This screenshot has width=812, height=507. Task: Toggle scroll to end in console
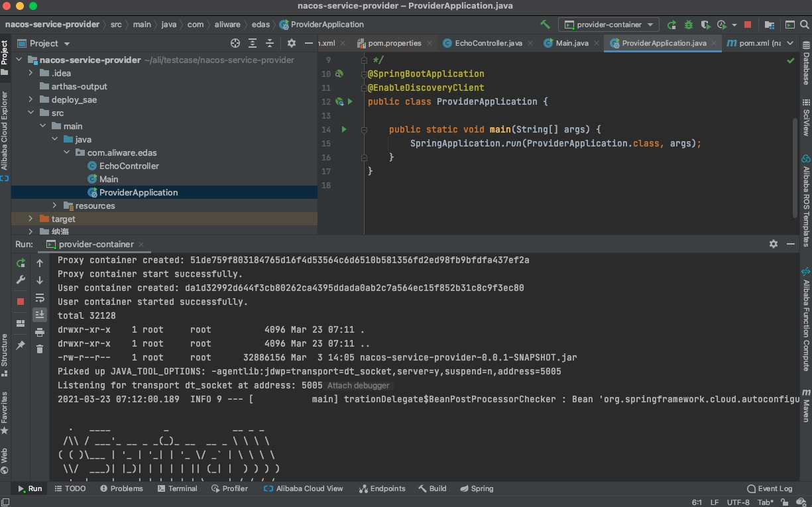click(x=40, y=315)
